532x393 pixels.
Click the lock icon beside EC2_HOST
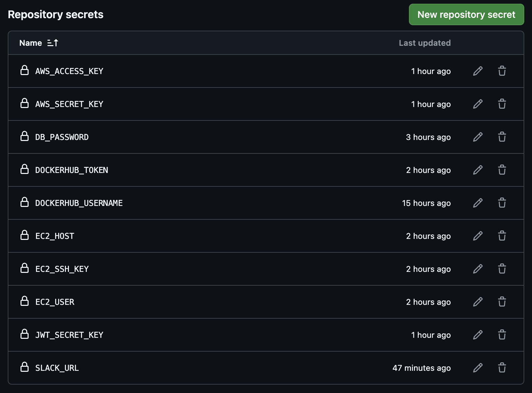click(25, 235)
